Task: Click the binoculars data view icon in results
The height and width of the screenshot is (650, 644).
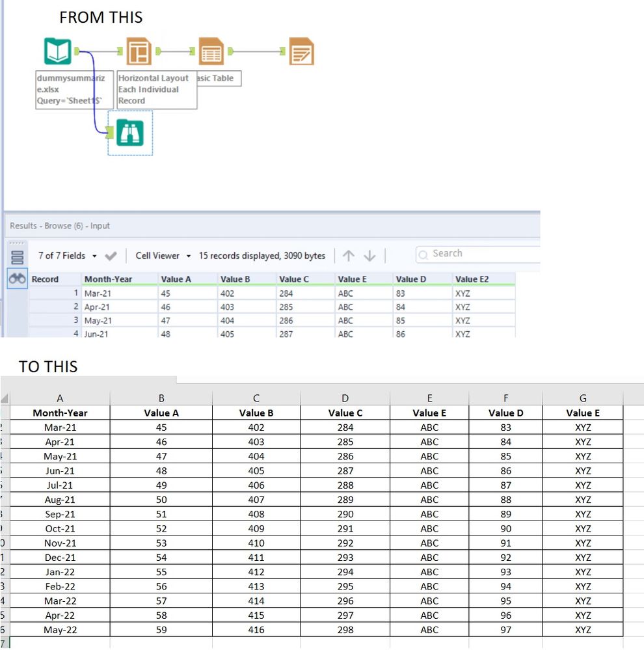Action: pos(18,278)
